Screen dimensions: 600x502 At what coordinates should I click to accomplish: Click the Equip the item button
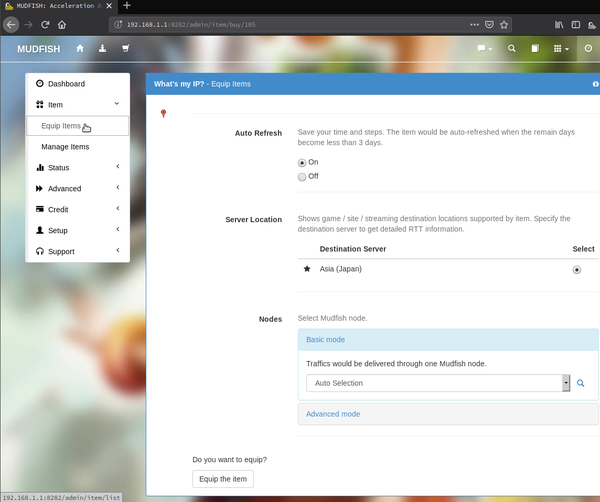(x=223, y=479)
